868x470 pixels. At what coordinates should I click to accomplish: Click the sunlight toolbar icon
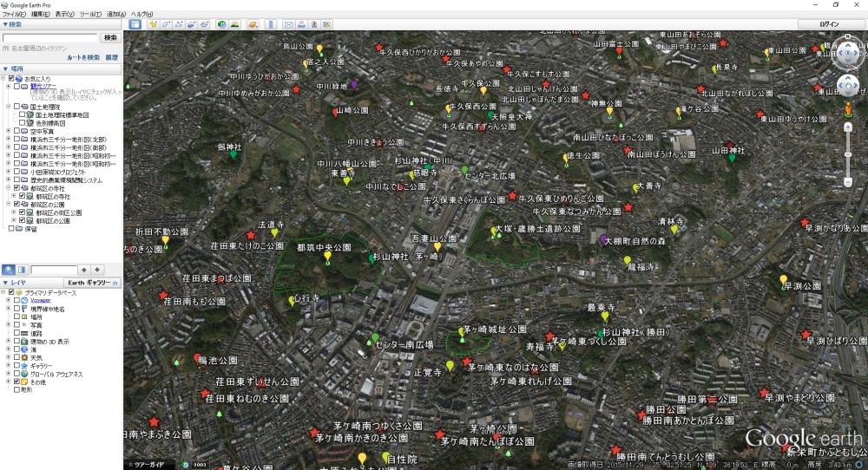click(235, 24)
